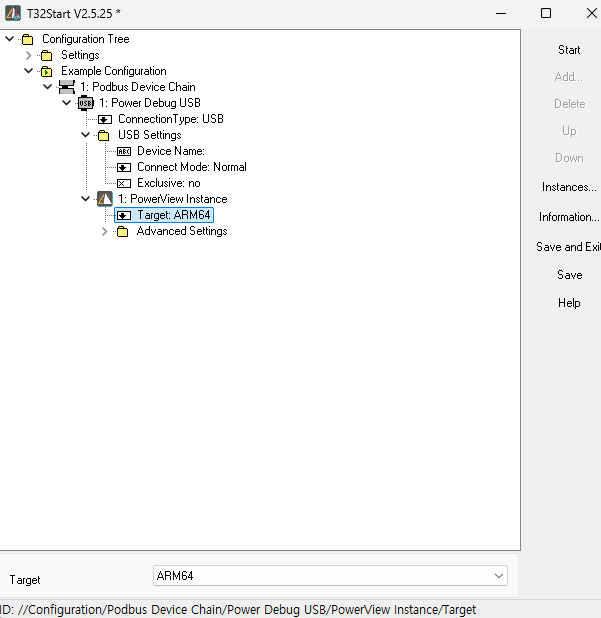Click the Connect Mode dropdown icon in tree
Image resolution: width=601 pixels, height=618 pixels.
pyautogui.click(x=124, y=168)
